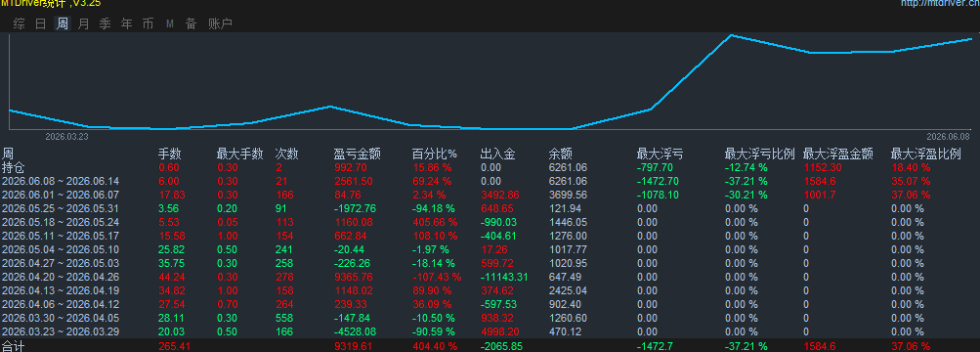Switch to the 币 currency tab

(x=149, y=24)
